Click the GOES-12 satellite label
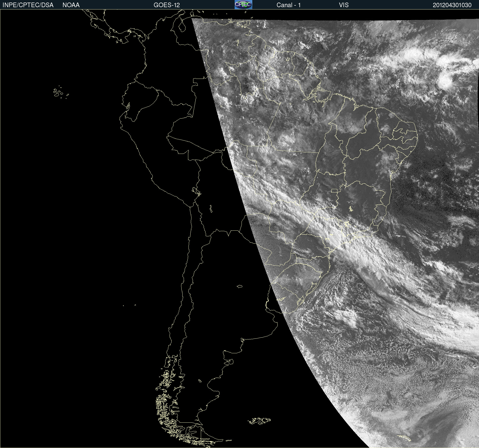The width and height of the screenshot is (479, 448). tap(167, 5)
